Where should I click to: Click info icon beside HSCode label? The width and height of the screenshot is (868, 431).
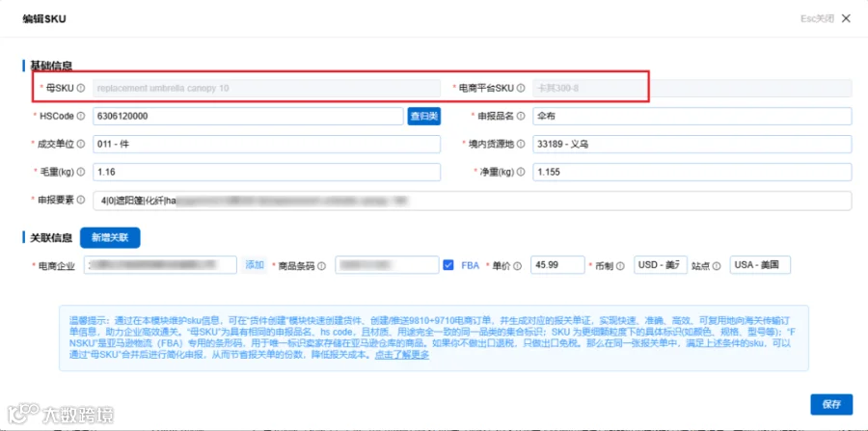(x=81, y=116)
